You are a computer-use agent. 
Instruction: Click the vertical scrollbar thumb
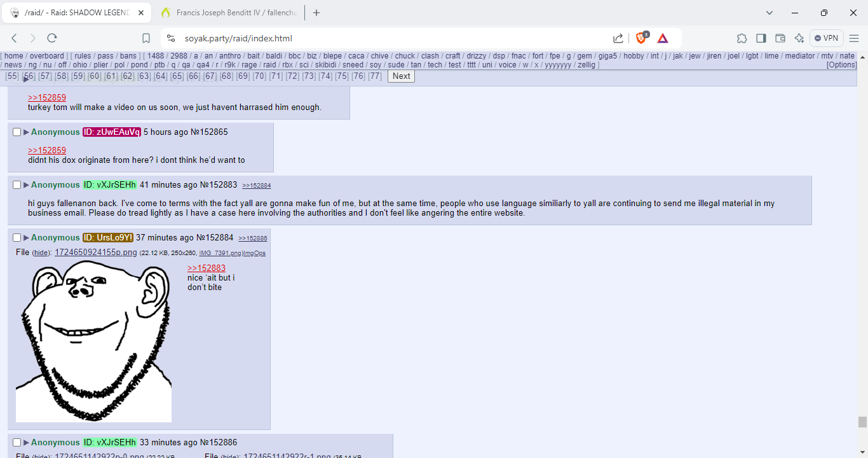tap(862, 422)
